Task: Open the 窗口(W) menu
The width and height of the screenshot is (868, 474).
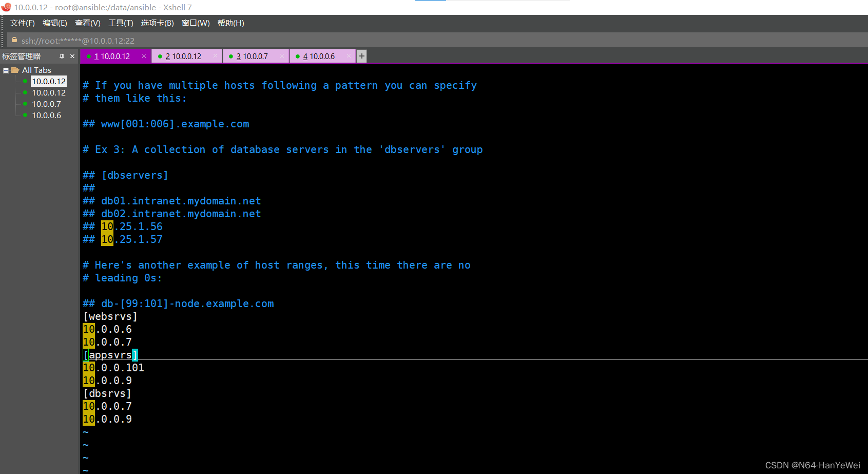Action: (x=196, y=23)
